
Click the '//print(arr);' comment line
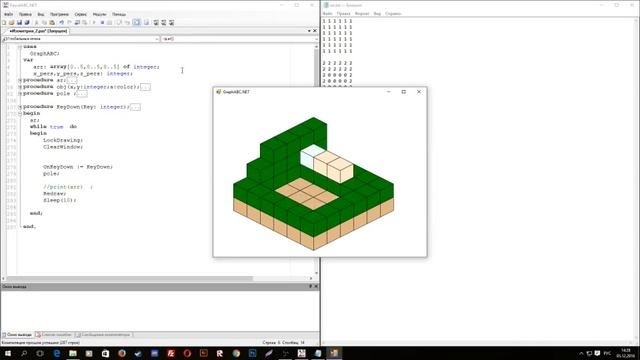tap(68, 187)
